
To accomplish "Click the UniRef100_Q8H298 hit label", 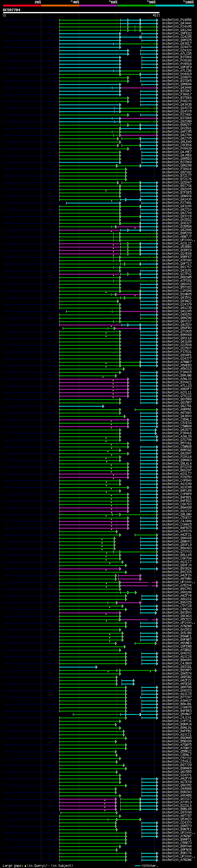I will [x=177, y=165].
